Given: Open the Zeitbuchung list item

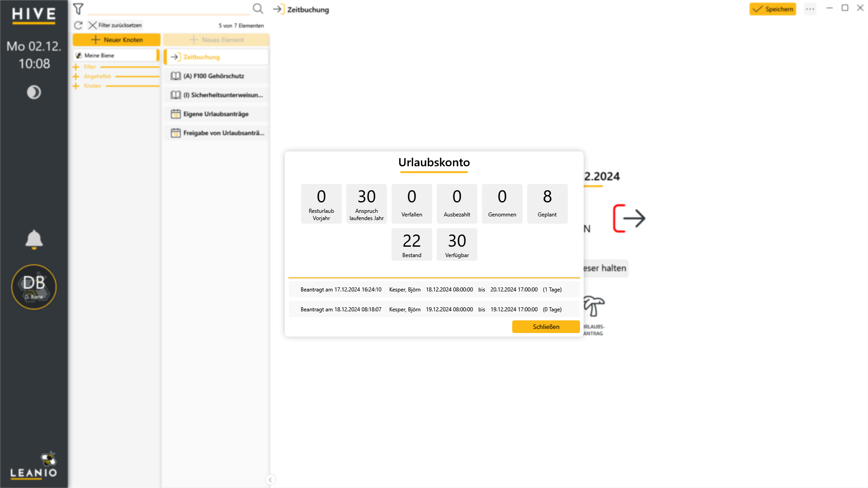Looking at the screenshot, I should (216, 57).
